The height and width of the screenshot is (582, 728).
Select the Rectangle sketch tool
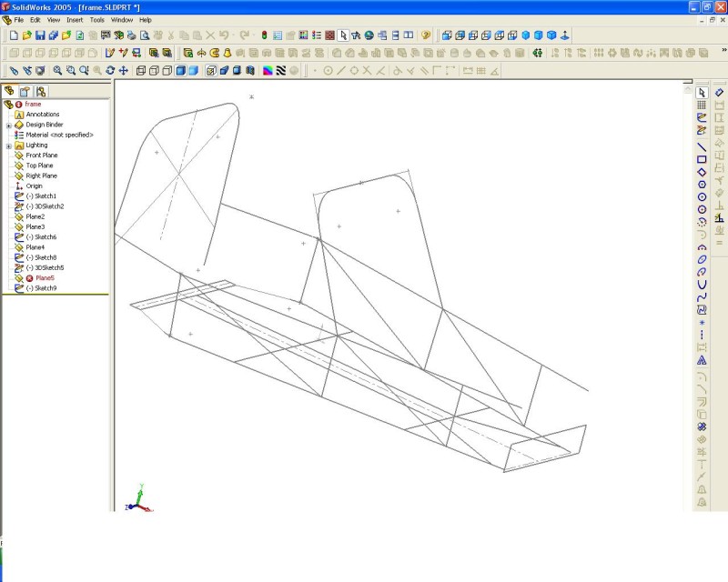tap(702, 159)
